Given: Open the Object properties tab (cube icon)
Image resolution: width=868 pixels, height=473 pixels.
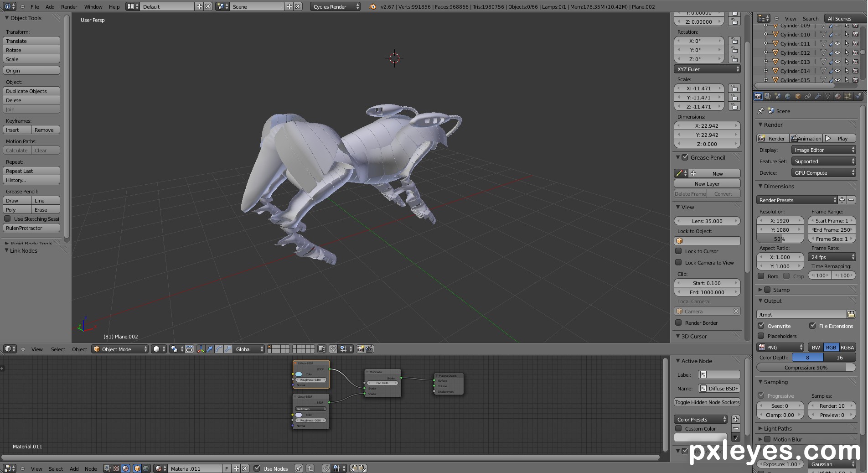Looking at the screenshot, I should click(x=798, y=96).
